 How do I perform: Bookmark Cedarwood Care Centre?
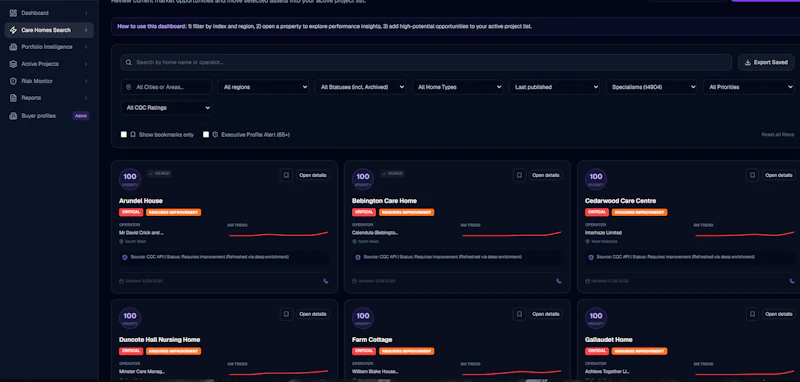click(x=752, y=175)
